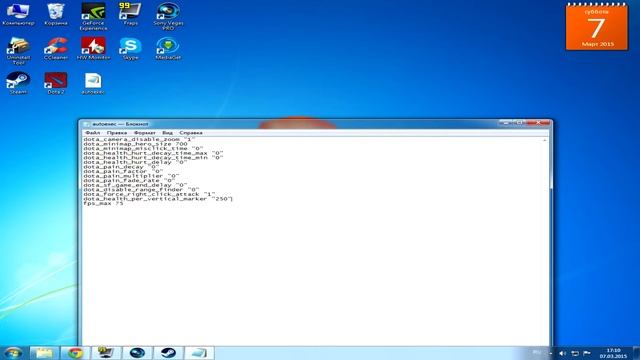Open the Формат menu in Notepad
640x360 pixels.
tap(144, 133)
